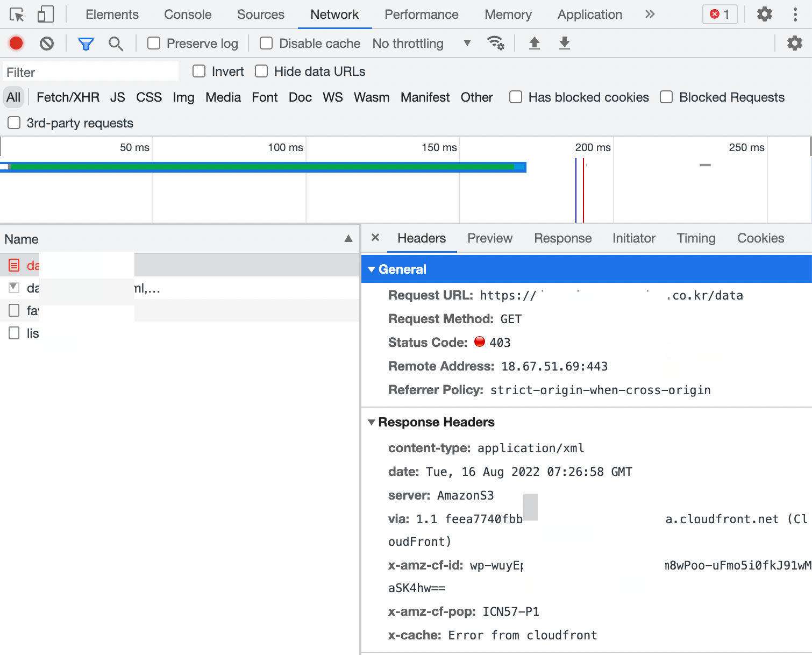Open the No throttling dropdown
Image resolution: width=812 pixels, height=655 pixels.
tap(422, 43)
